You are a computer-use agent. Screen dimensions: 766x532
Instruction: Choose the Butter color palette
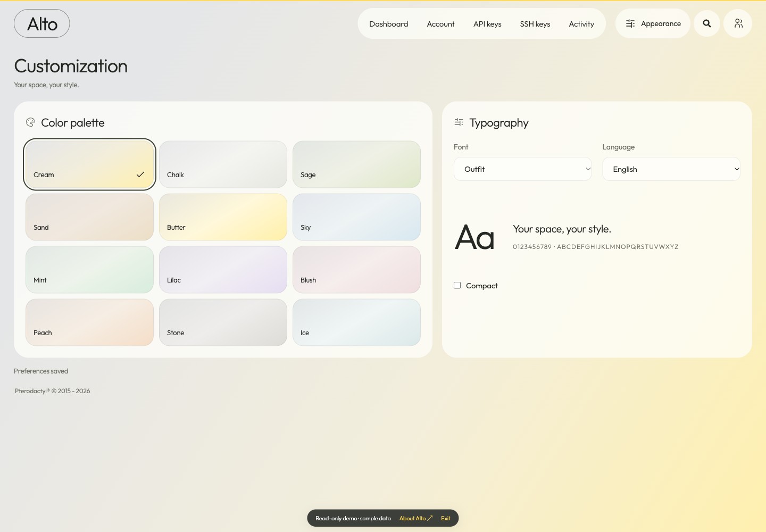223,217
